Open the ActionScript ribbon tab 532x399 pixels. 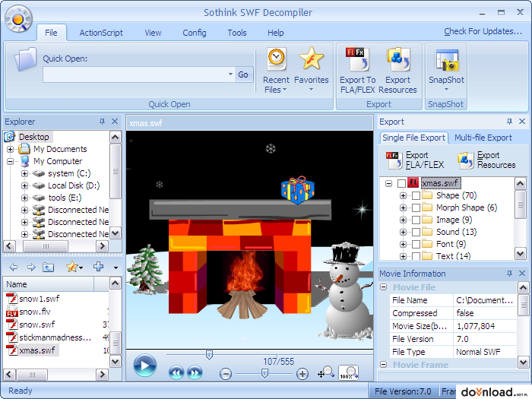tap(101, 33)
